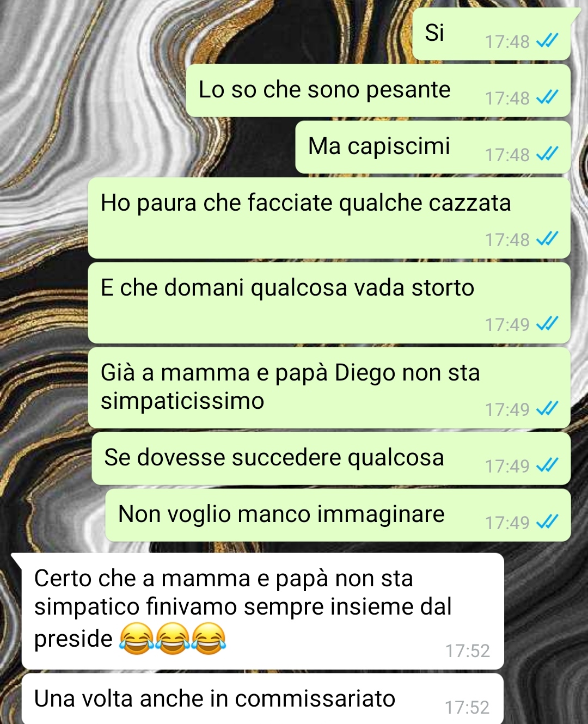Tap the first laughing emoji after 'preside'
Image resolution: width=588 pixels, height=724 pixels.
pos(136,639)
